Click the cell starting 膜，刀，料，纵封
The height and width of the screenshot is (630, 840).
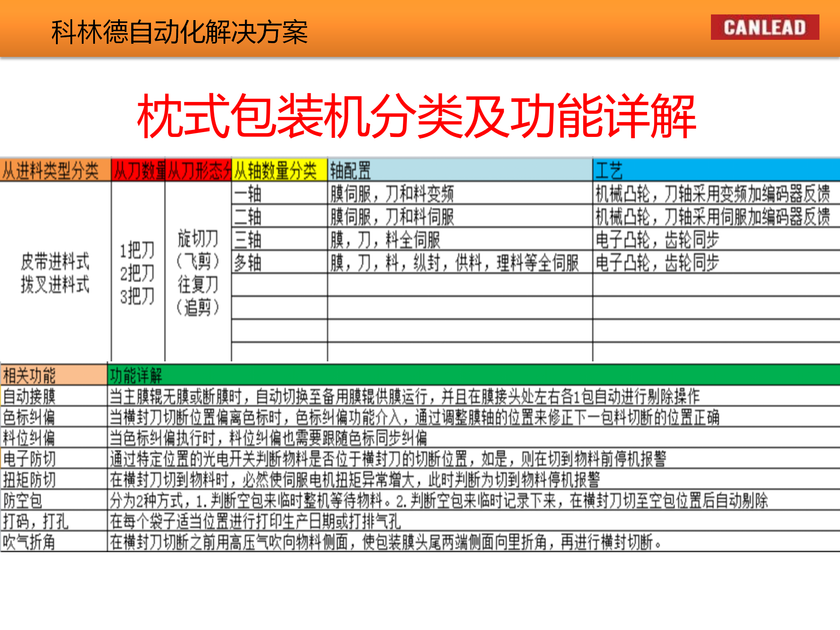point(460,262)
